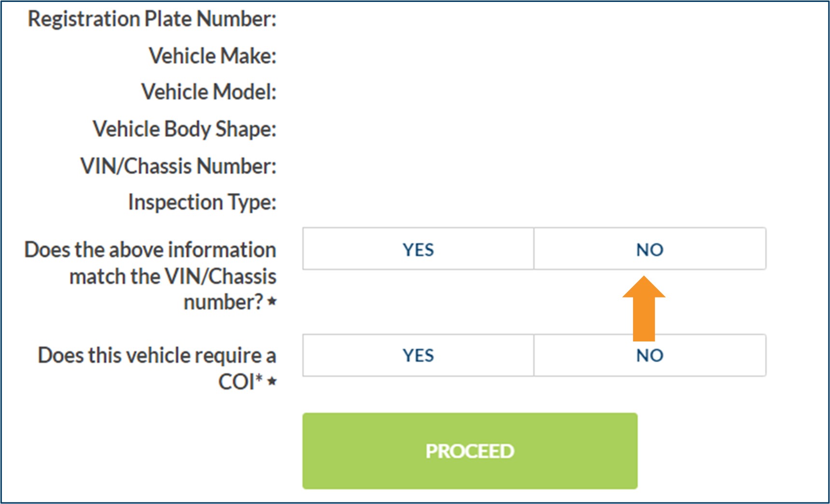Screen dimensions: 830x504
Task: Click the required asterisk after 'number?'
Action: pyautogui.click(x=272, y=301)
